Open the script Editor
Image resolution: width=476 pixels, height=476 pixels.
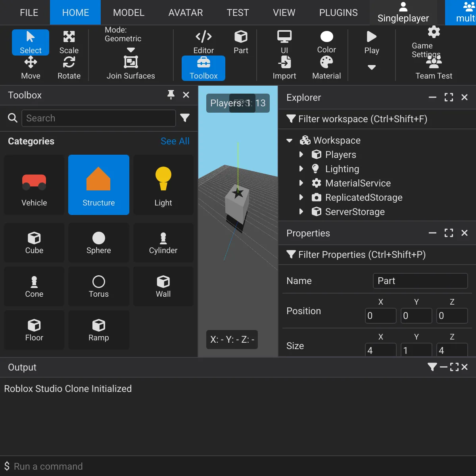click(203, 42)
